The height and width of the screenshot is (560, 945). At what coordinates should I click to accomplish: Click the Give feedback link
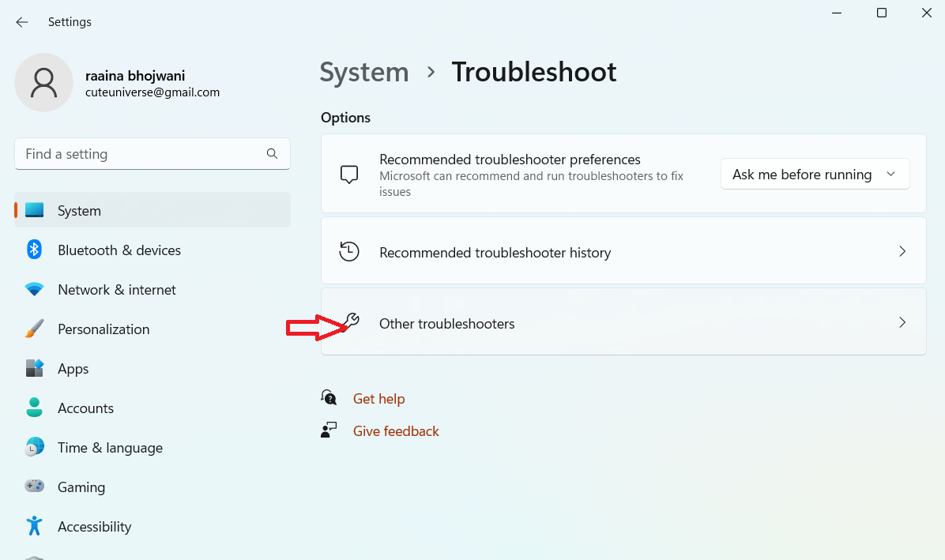pos(396,431)
